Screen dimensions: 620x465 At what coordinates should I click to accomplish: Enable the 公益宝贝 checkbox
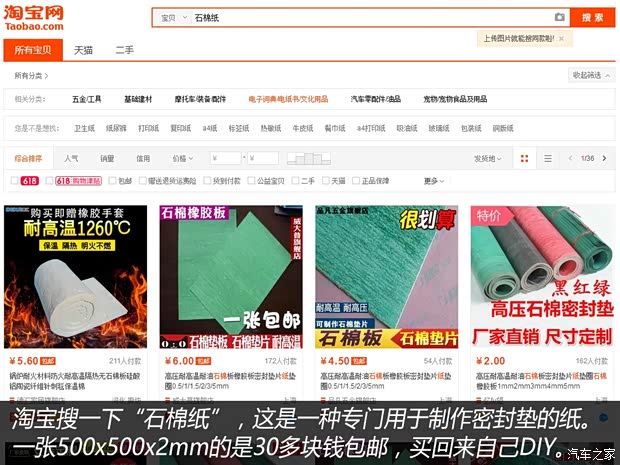[x=251, y=181]
